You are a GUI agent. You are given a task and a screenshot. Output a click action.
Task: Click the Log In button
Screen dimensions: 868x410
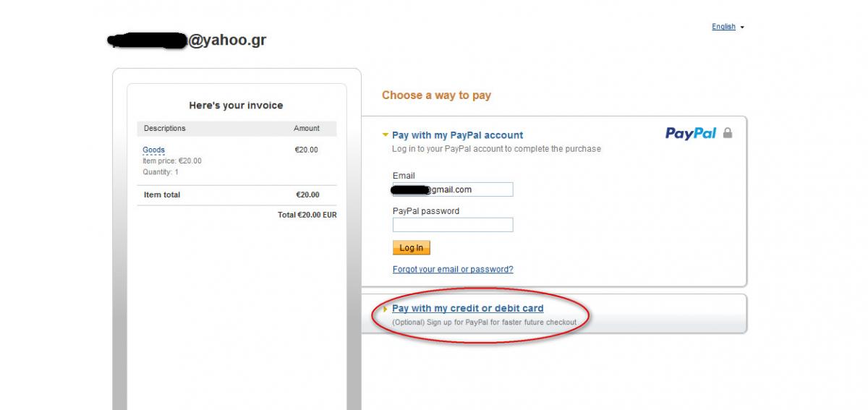coord(412,248)
